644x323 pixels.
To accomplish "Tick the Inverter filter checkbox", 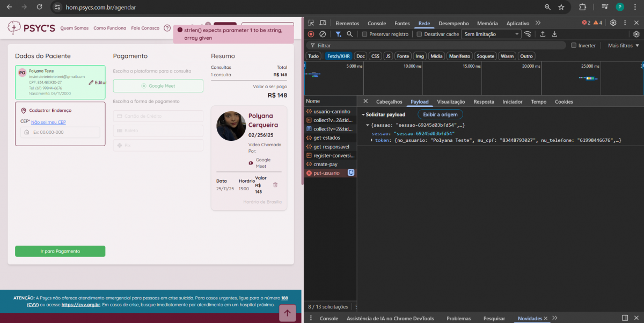I will 574,46.
